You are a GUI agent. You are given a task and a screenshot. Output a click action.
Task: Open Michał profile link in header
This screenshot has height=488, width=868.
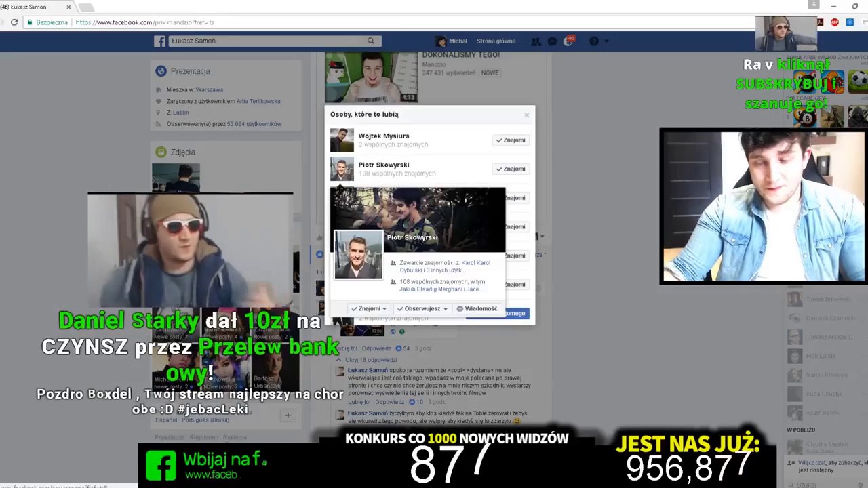[452, 41]
